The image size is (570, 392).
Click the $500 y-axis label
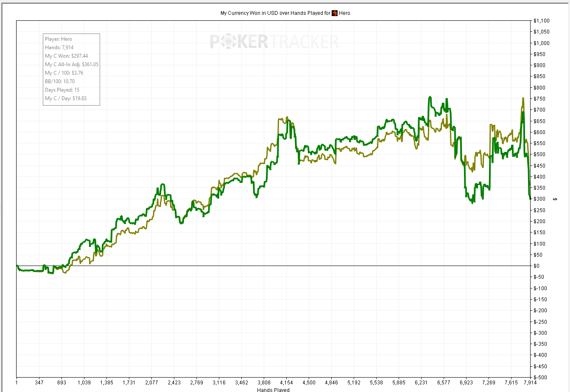point(540,154)
